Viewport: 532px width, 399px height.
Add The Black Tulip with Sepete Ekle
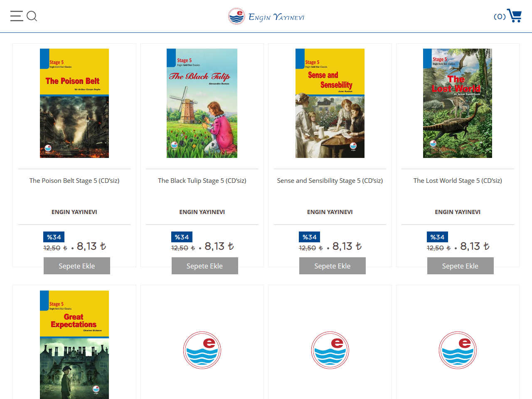click(205, 266)
